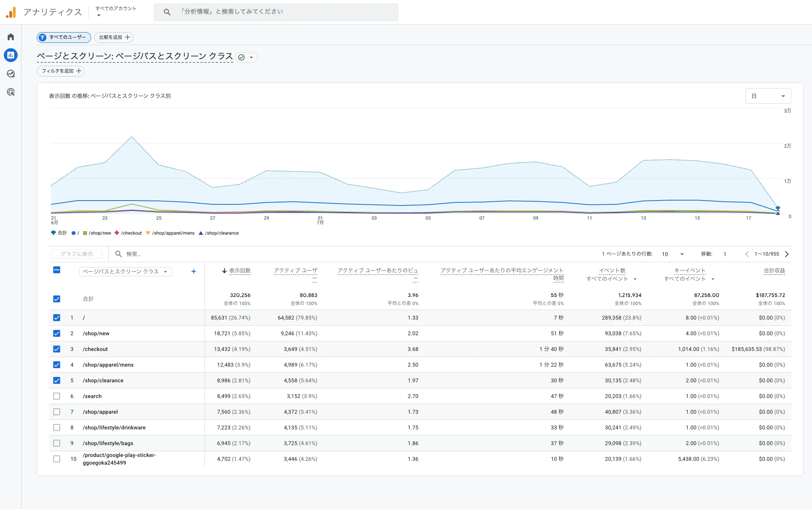Sort by アクティブ ユーザーあたりのビュー column
Viewport: 812px width, 509px height.
378,274
